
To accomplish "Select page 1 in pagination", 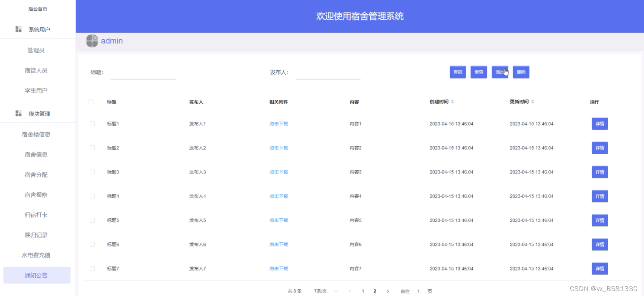I will coord(363,291).
